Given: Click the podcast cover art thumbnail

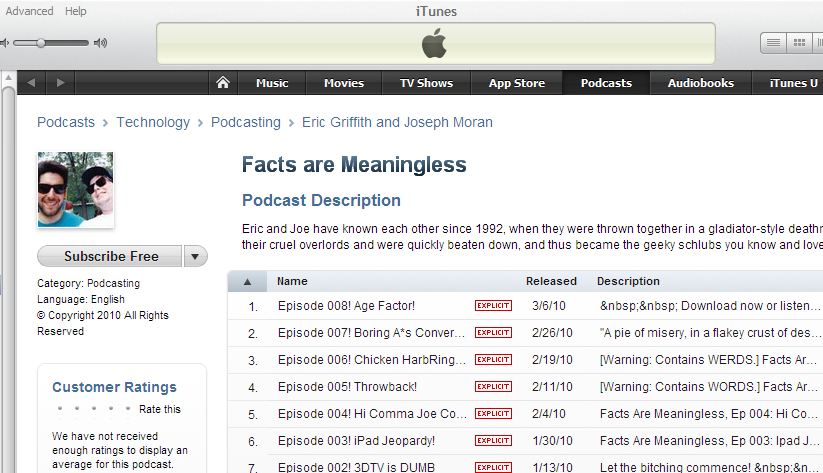Looking at the screenshot, I should tap(75, 190).
